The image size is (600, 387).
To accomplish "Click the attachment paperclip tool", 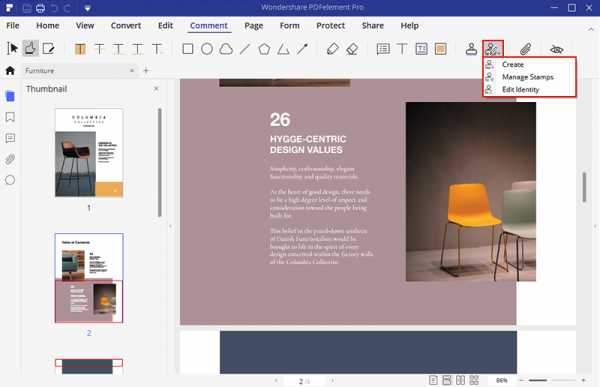I will click(526, 49).
